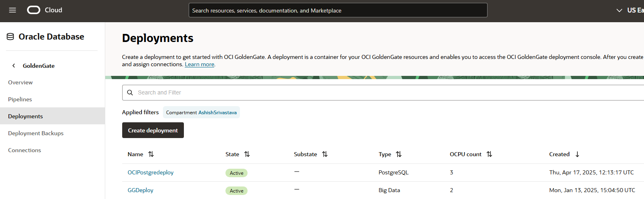Click OCPU count value 3
Viewport: 644px width, 199px height.
452,172
